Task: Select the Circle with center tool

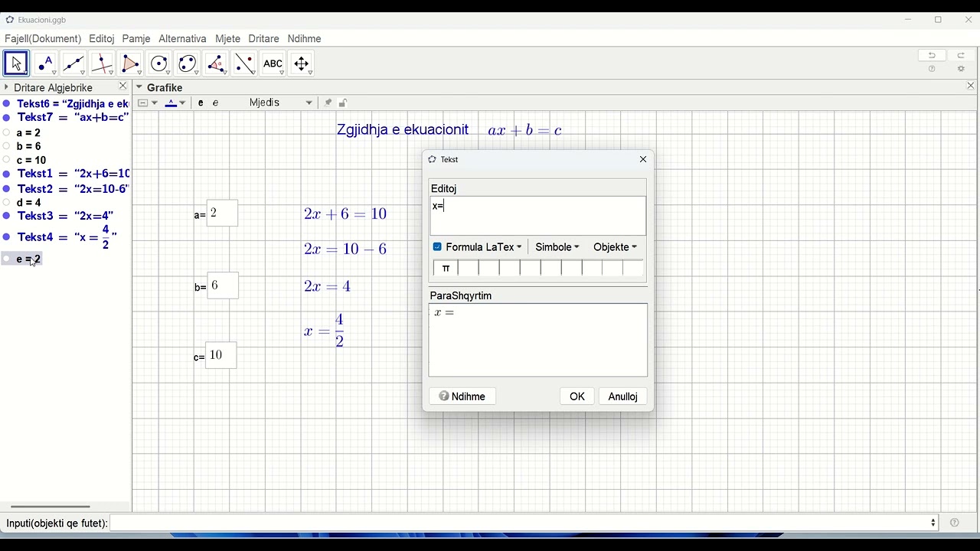Action: pos(159,64)
